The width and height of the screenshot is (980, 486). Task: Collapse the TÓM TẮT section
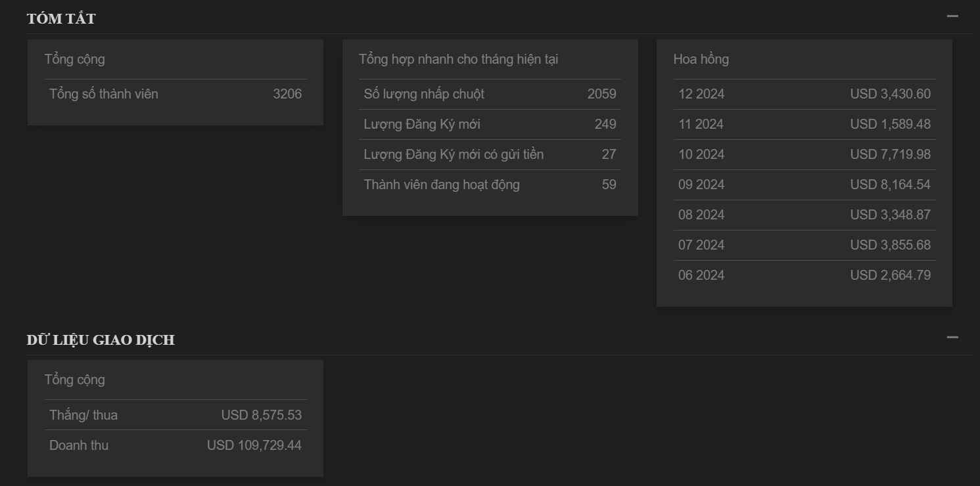pyautogui.click(x=952, y=16)
